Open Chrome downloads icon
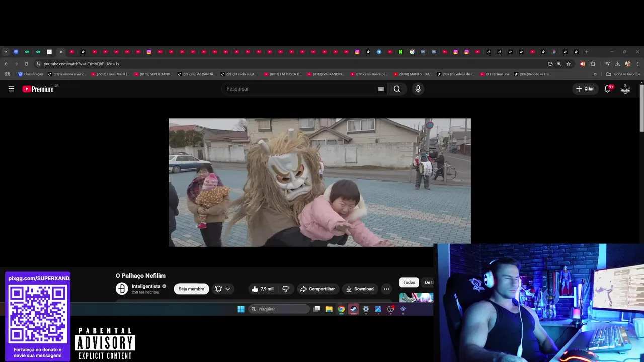The height and width of the screenshot is (362, 644). click(617, 64)
